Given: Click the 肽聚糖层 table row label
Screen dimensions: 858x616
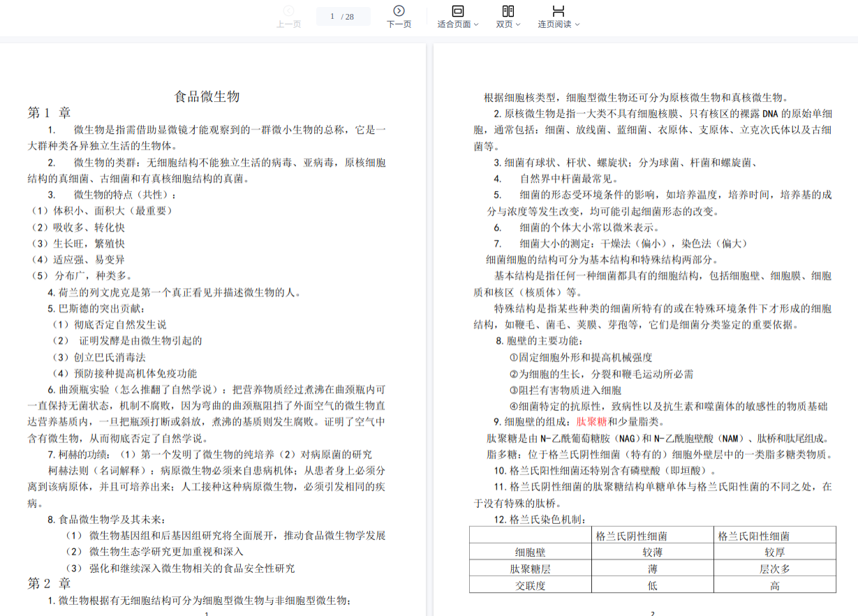Looking at the screenshot, I should (x=530, y=569).
